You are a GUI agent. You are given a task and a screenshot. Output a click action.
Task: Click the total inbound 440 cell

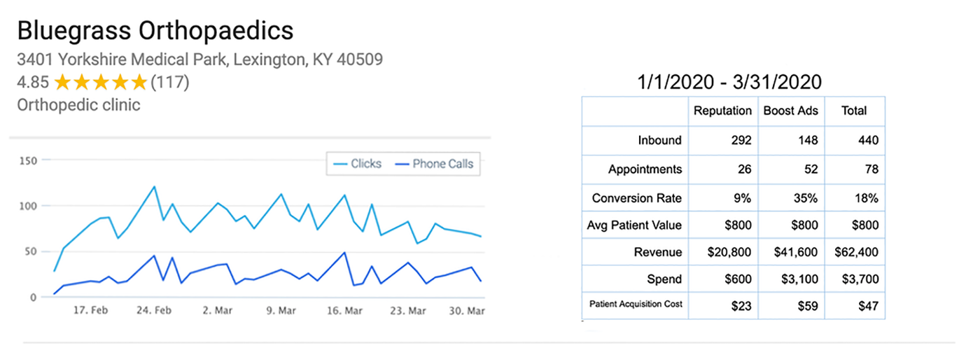point(854,140)
